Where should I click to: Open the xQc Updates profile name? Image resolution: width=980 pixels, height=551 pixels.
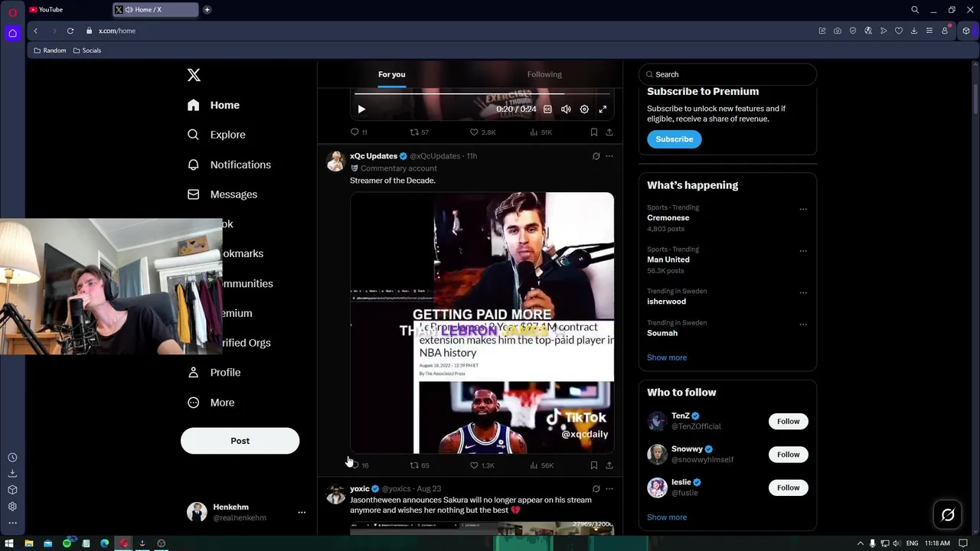coord(374,156)
